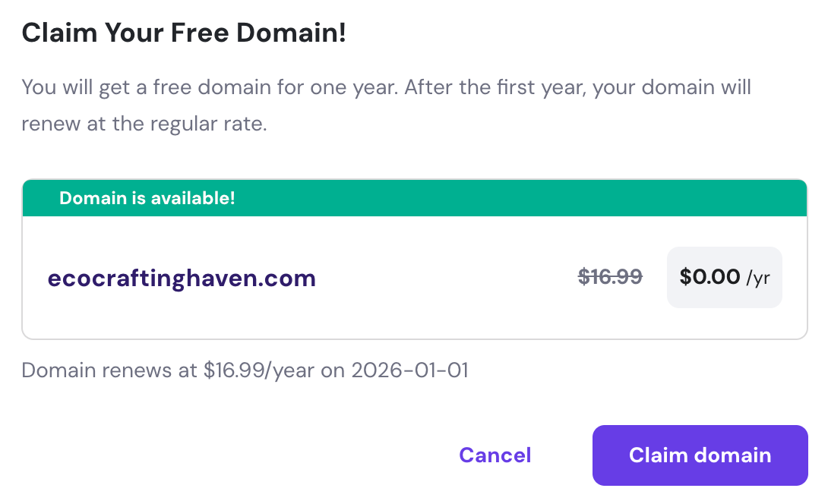Click the $0.00 /yr price box
The image size is (828, 504).
(x=723, y=276)
